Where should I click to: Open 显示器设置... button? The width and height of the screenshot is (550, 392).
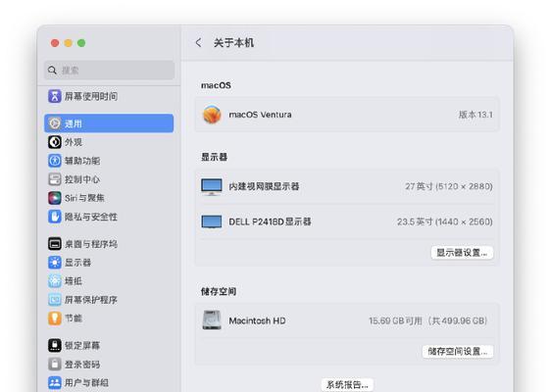[x=462, y=253]
